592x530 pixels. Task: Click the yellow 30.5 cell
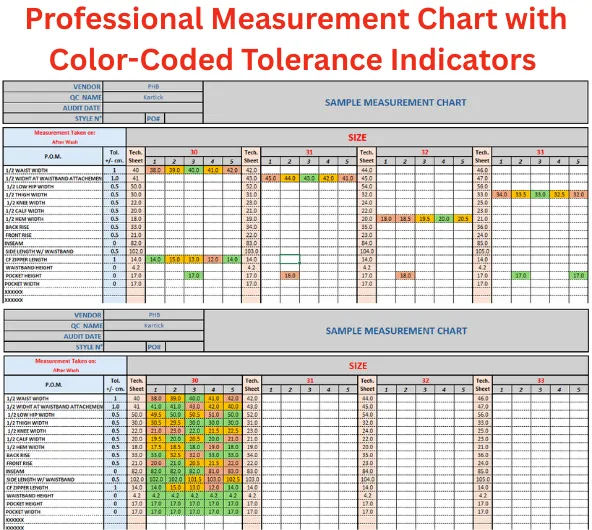pyautogui.click(x=156, y=423)
